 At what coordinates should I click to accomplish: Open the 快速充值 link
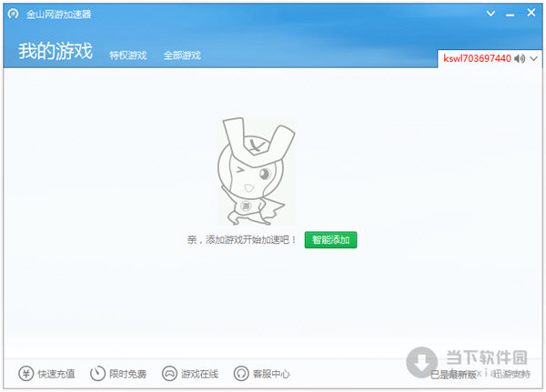(x=56, y=374)
